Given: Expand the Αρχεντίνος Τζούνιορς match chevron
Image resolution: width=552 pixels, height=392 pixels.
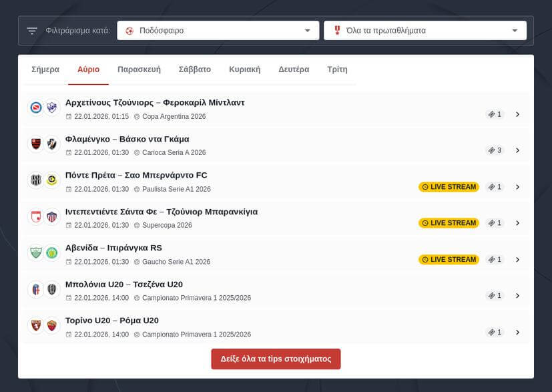Looking at the screenshot, I should point(517,114).
